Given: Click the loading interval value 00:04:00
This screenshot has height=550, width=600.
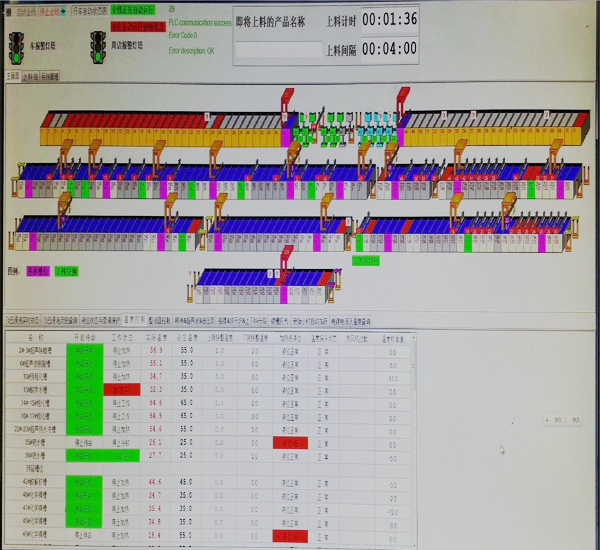Looking at the screenshot, I should (x=389, y=48).
